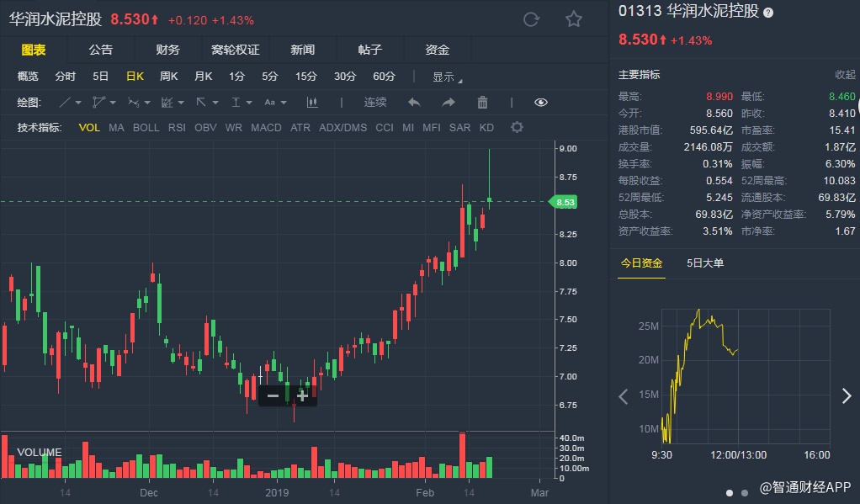This screenshot has width=860, height=504.
Task: Toggle 连续 continuous drawing mode
Action: pyautogui.click(x=375, y=103)
